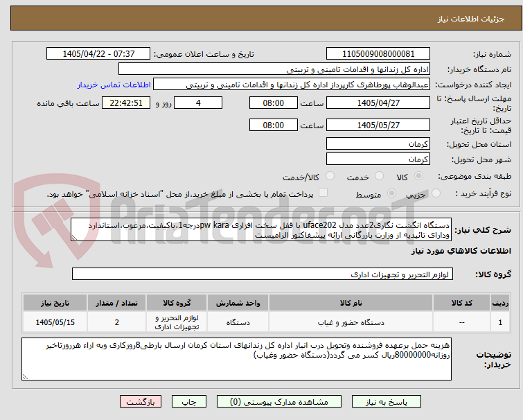Click the need date cell 1405/05/15
523x420 pixels.
(x=55, y=322)
